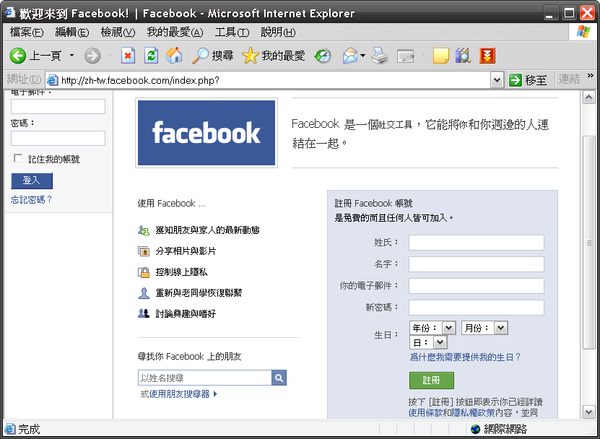Click the red download arrow toolbar icon

point(488,56)
